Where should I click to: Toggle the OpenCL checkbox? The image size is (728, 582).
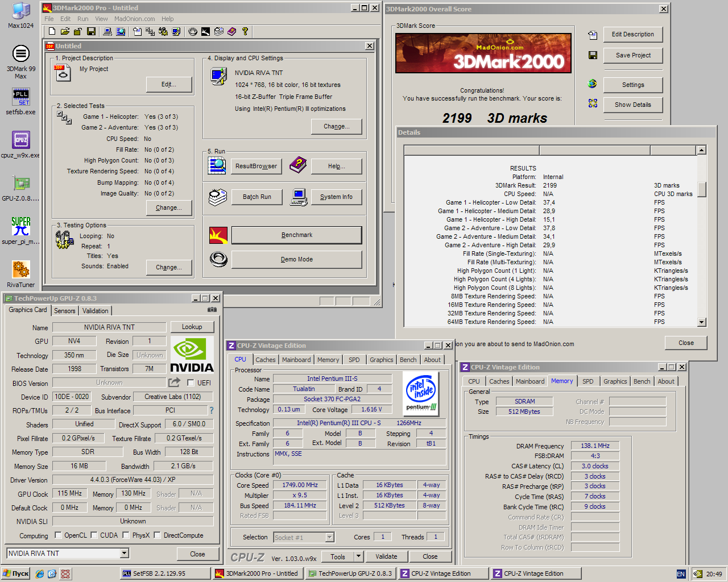click(58, 535)
